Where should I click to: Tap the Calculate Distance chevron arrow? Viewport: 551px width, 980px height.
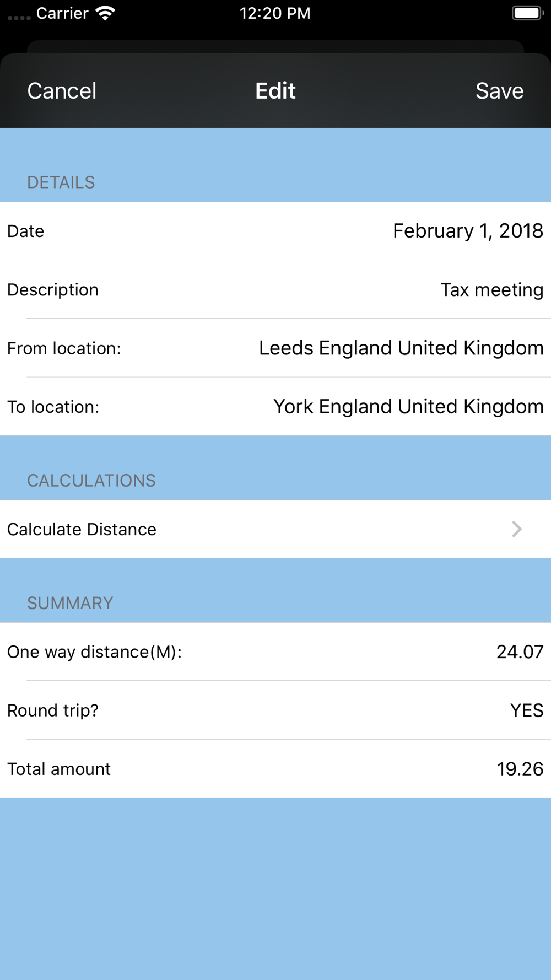(x=516, y=529)
